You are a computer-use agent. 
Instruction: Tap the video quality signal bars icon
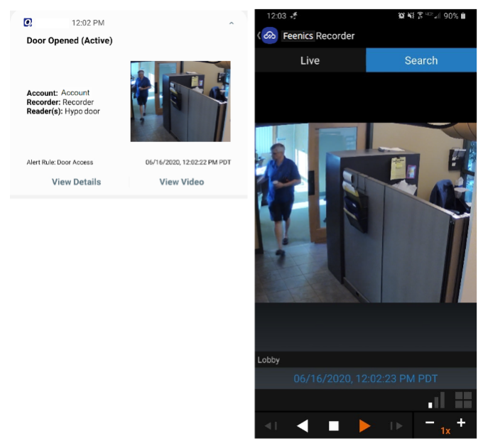(x=437, y=400)
